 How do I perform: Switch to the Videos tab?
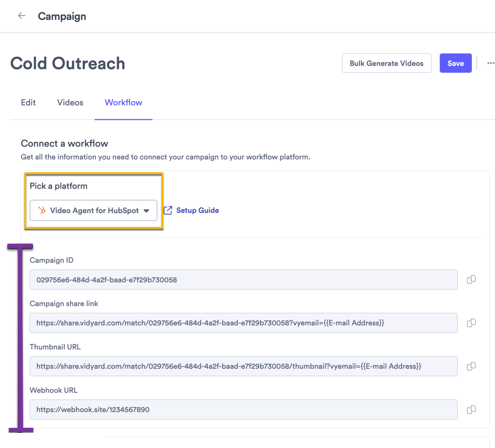pos(70,103)
